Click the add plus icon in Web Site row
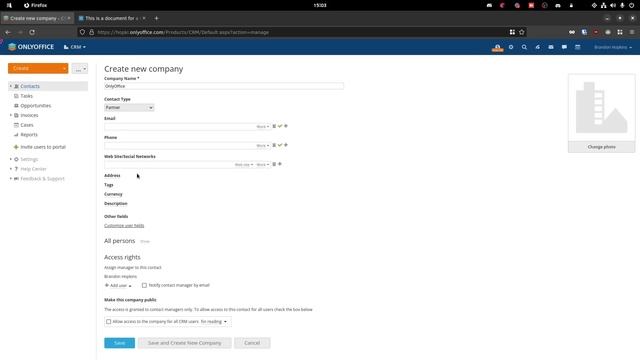Screen dimensions: 640x360 pos(280,164)
